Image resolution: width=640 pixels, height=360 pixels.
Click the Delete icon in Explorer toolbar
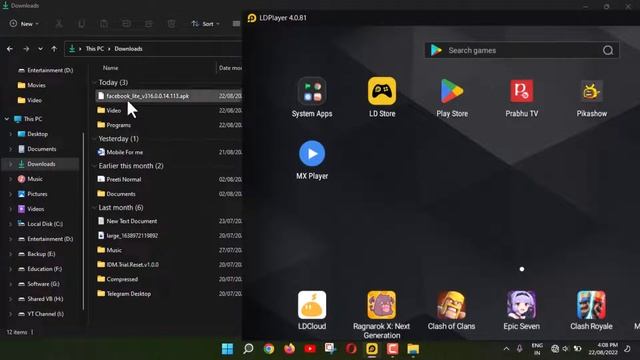pyautogui.click(x=171, y=24)
